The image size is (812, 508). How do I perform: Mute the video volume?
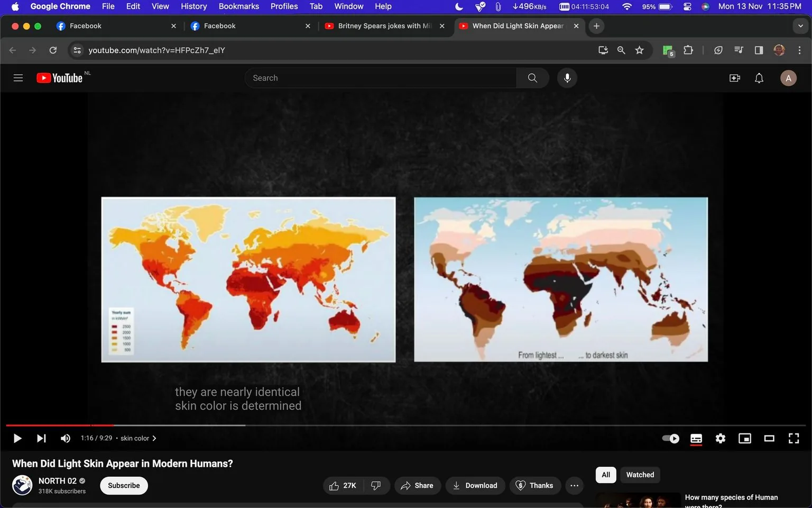click(65, 438)
